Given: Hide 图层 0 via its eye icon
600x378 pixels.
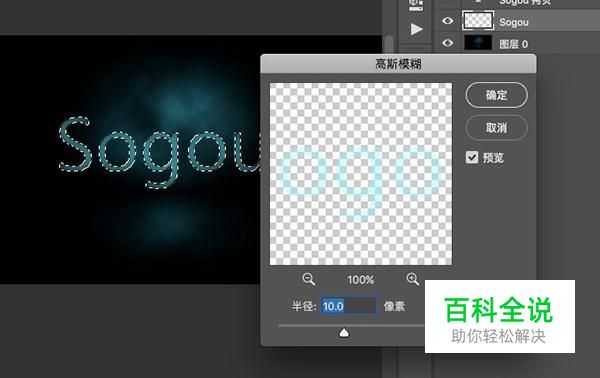Looking at the screenshot, I should [x=447, y=43].
